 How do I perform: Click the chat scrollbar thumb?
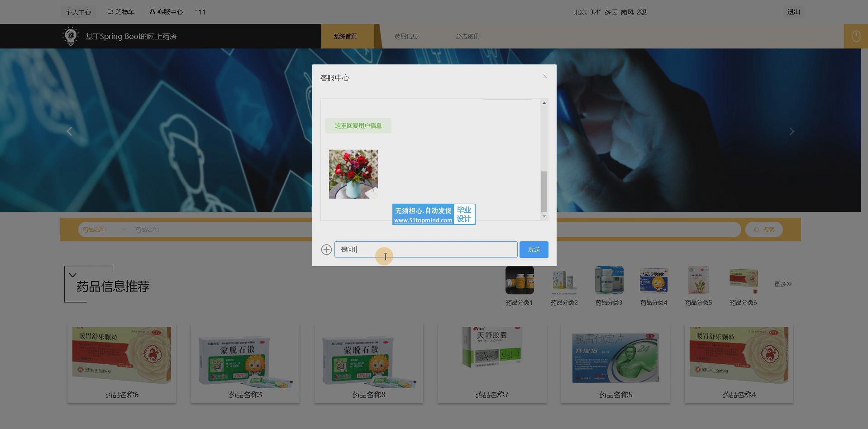[x=544, y=191]
